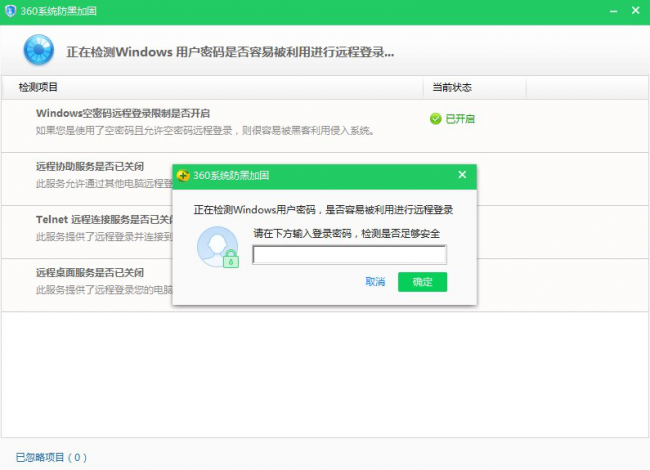Image resolution: width=650 pixels, height=470 pixels.
Task: Focus the login password input field
Action: click(x=349, y=254)
